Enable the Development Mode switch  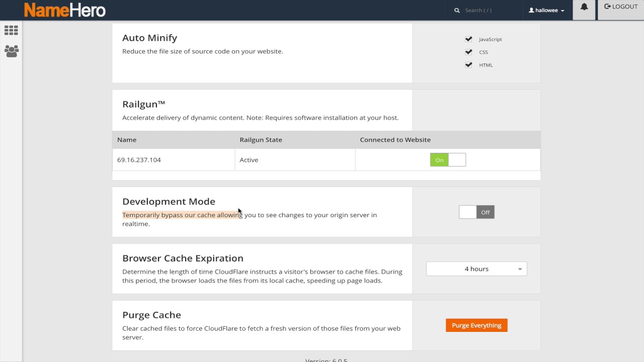coord(476,212)
